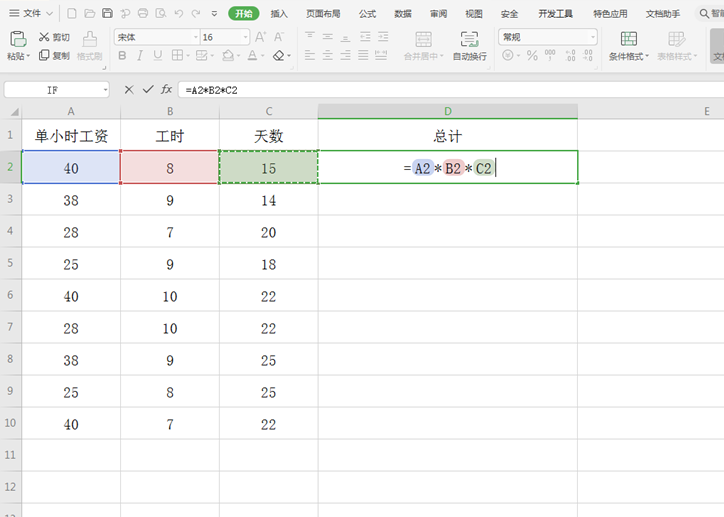Expand the quick access toolbar customize arrow
Image resolution: width=724 pixels, height=517 pixels.
point(214,14)
